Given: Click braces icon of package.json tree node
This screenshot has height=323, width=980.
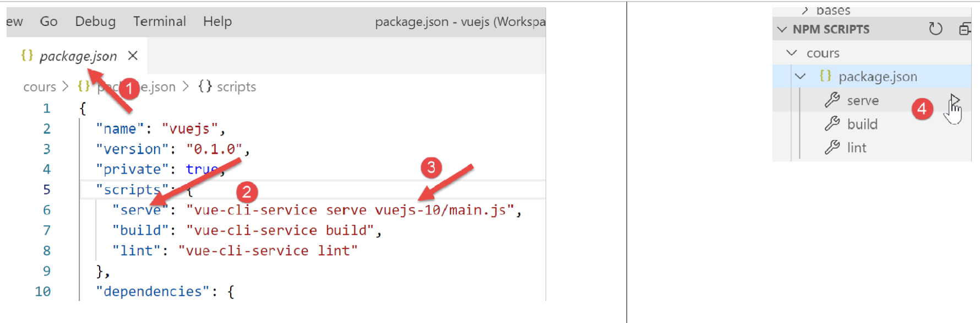Looking at the screenshot, I should (825, 76).
